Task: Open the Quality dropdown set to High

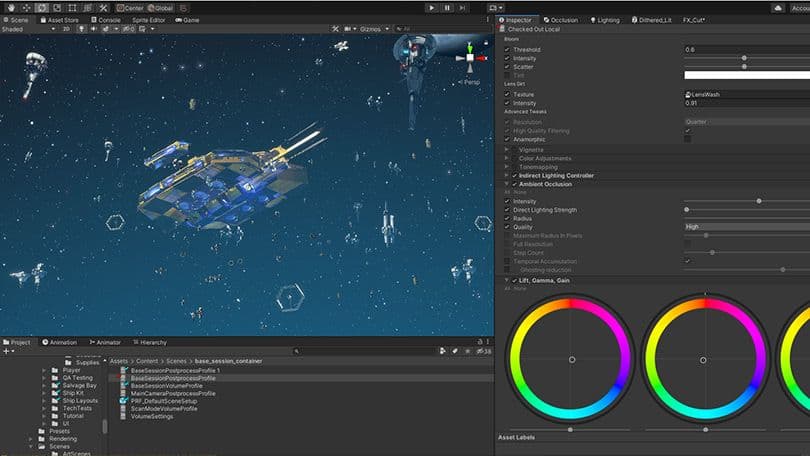Action: tap(746, 227)
